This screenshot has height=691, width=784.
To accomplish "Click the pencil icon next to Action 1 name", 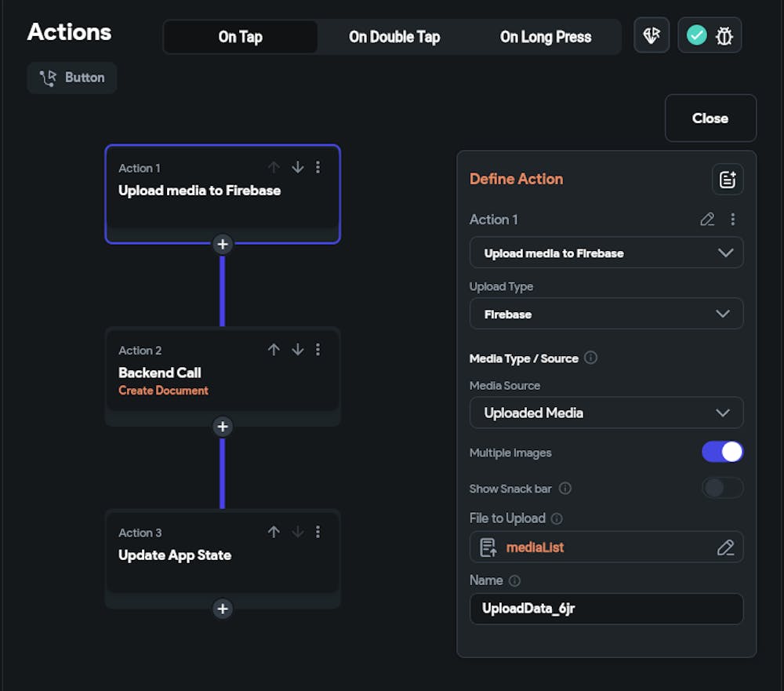I will point(707,220).
